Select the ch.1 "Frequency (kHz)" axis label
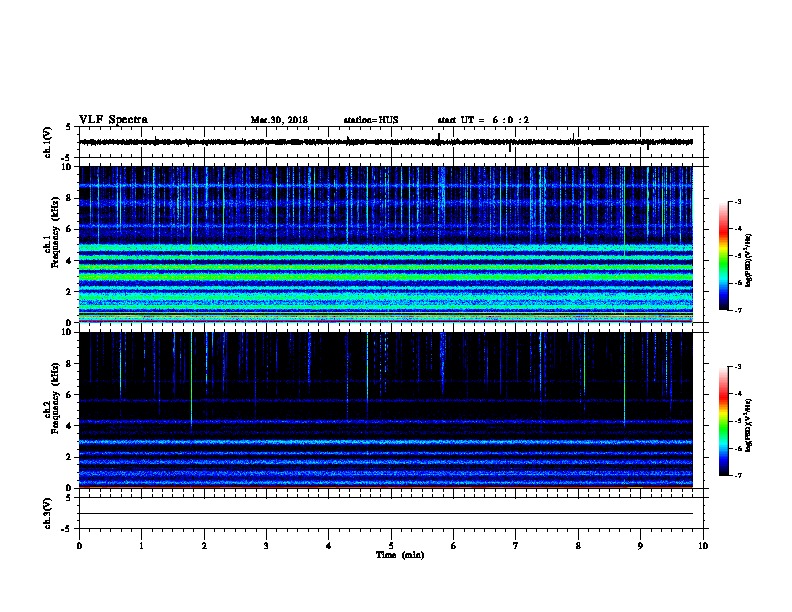This screenshot has width=792, height=612. click(55, 232)
